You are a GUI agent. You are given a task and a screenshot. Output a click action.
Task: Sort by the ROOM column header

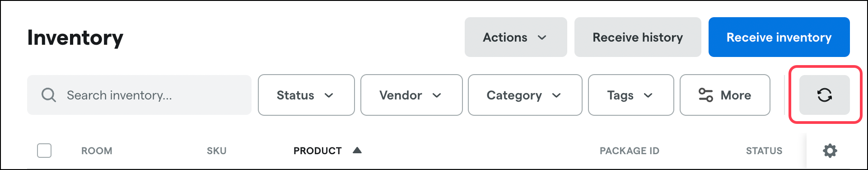pyautogui.click(x=97, y=151)
